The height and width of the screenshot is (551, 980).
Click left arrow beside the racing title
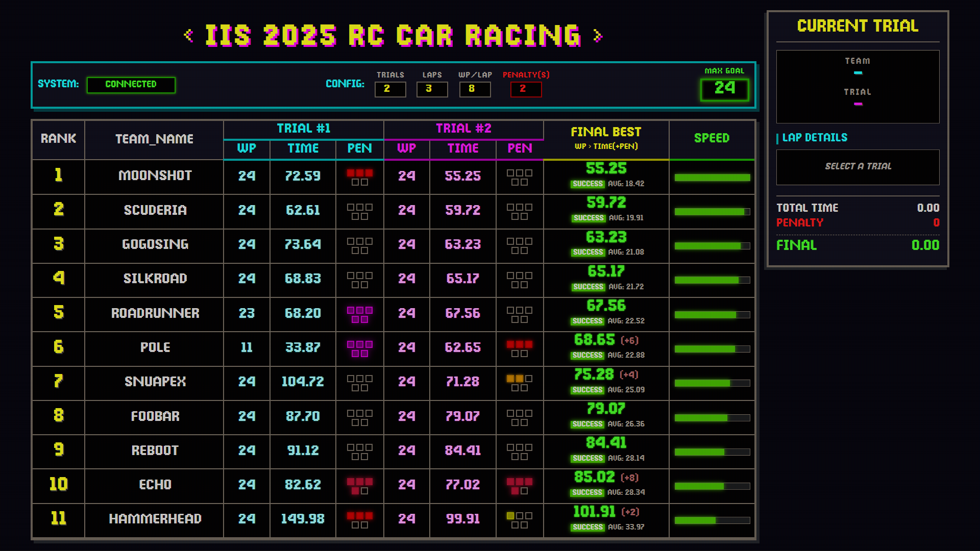pos(188,35)
